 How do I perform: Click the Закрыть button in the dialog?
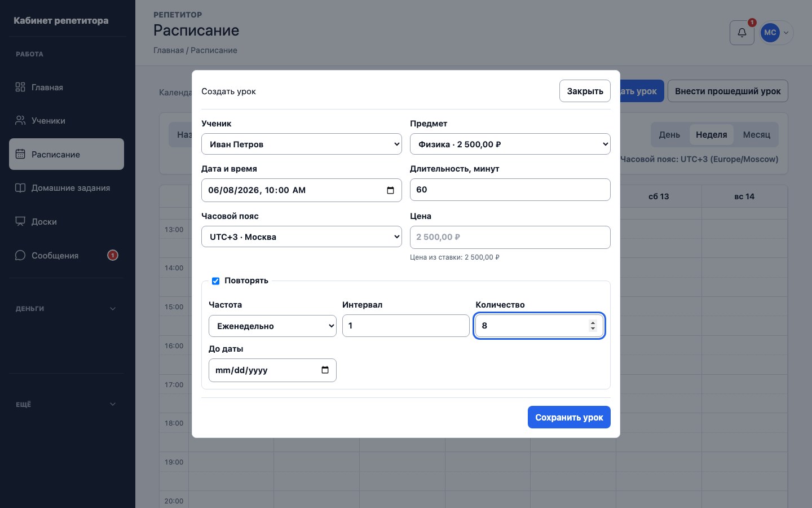click(585, 91)
